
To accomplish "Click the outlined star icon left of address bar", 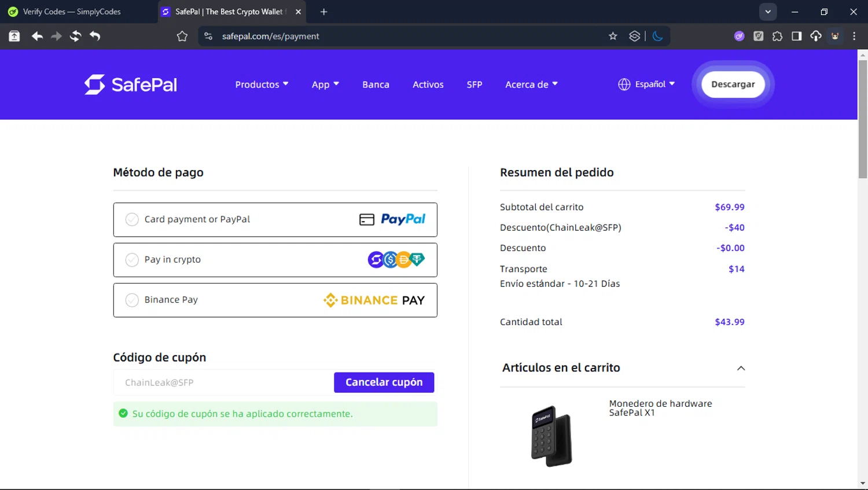I will [182, 36].
